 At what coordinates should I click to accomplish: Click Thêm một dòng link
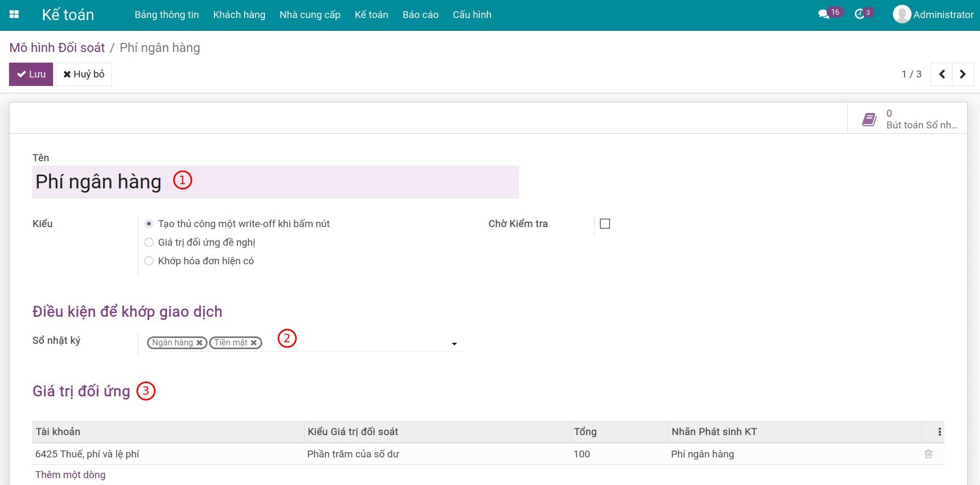pyautogui.click(x=70, y=475)
